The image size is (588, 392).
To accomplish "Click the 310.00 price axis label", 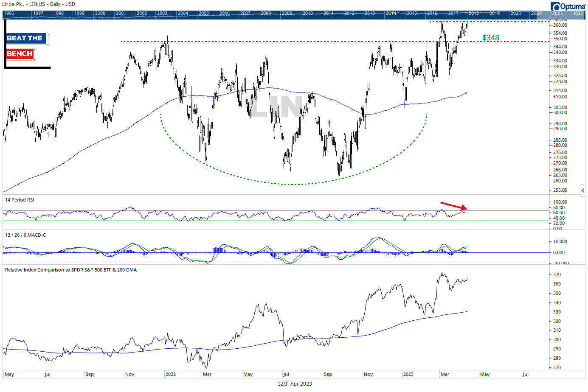I will [x=560, y=97].
